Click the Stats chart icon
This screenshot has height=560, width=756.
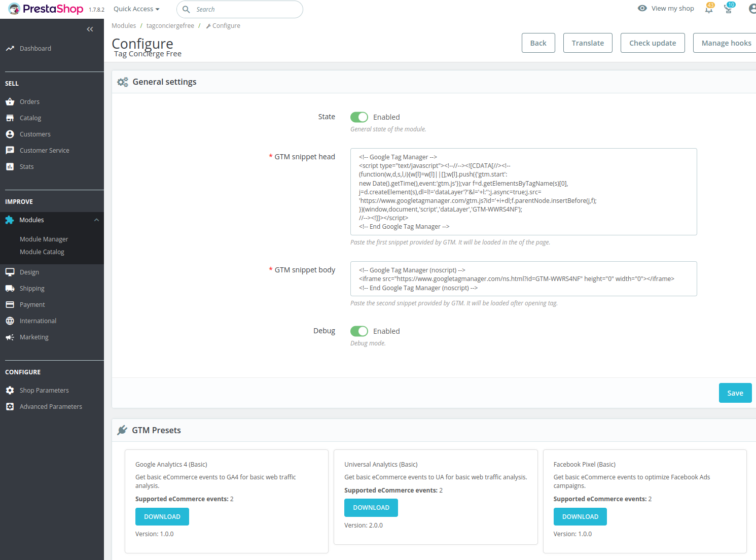[10, 167]
